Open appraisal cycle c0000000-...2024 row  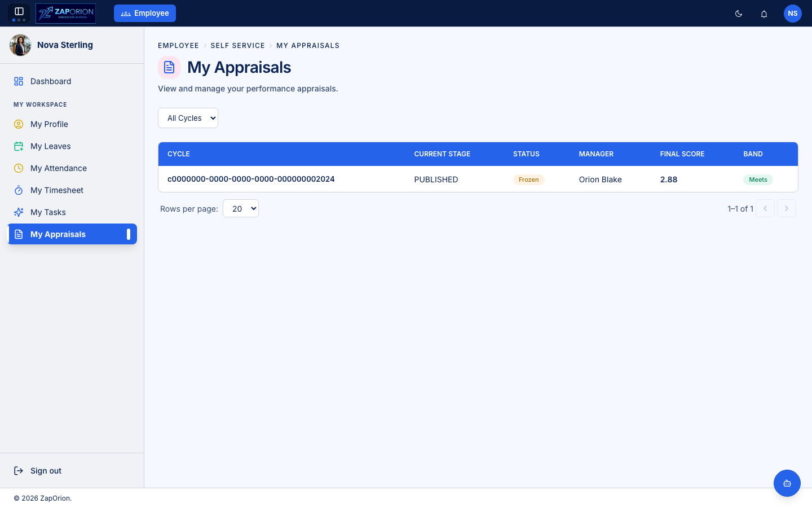coord(478,179)
